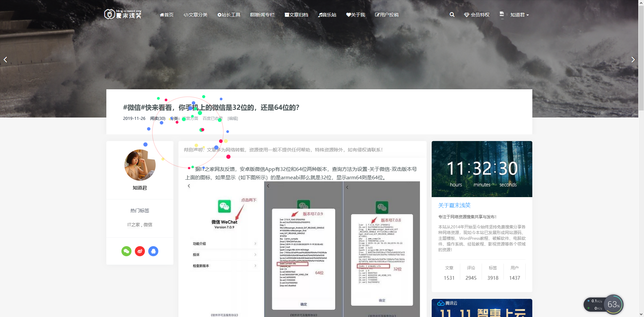Click the WeChat version screenshots image
Viewport: 644px width, 317px height.
click(303, 249)
